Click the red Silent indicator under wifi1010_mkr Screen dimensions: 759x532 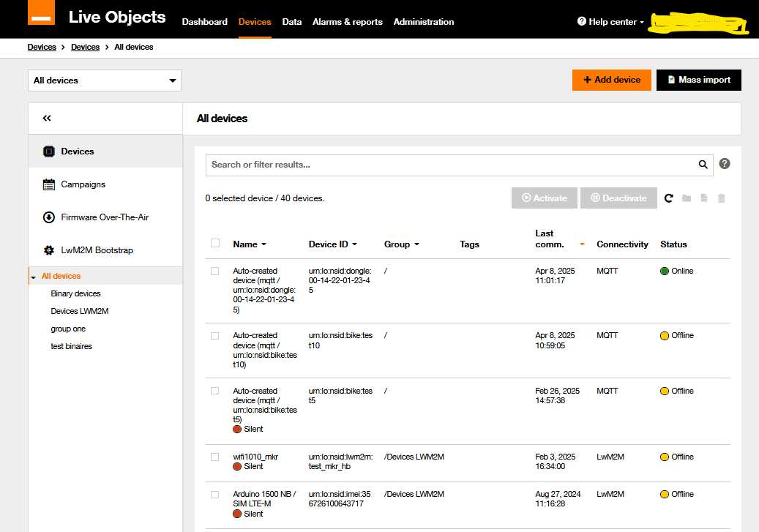(237, 467)
